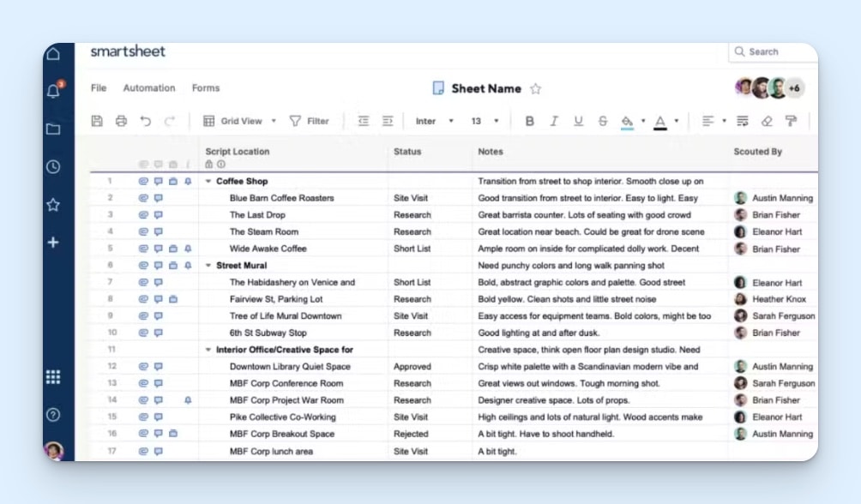861x504 pixels.
Task: Click the Redo arrow
Action: (x=170, y=121)
